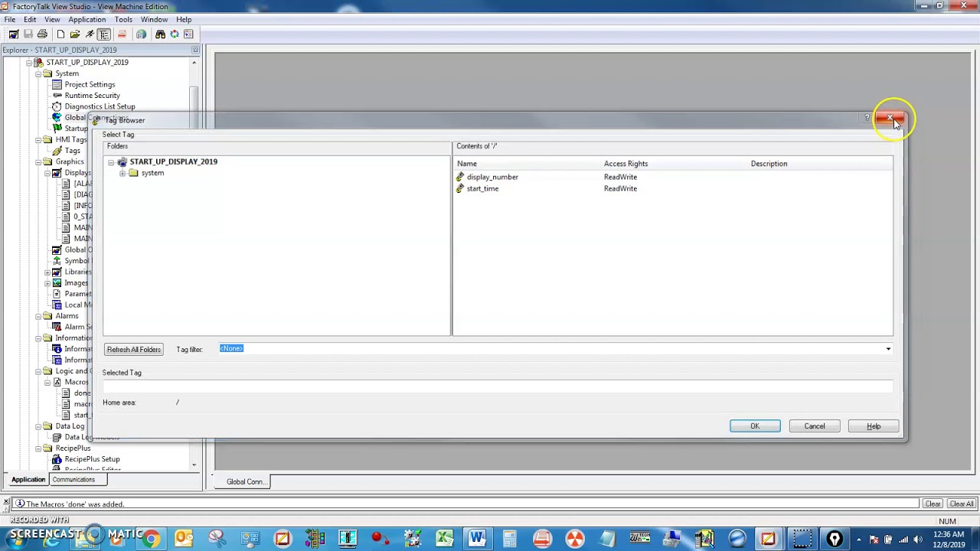
Task: Click the Test Application running man icon
Action: (90, 34)
